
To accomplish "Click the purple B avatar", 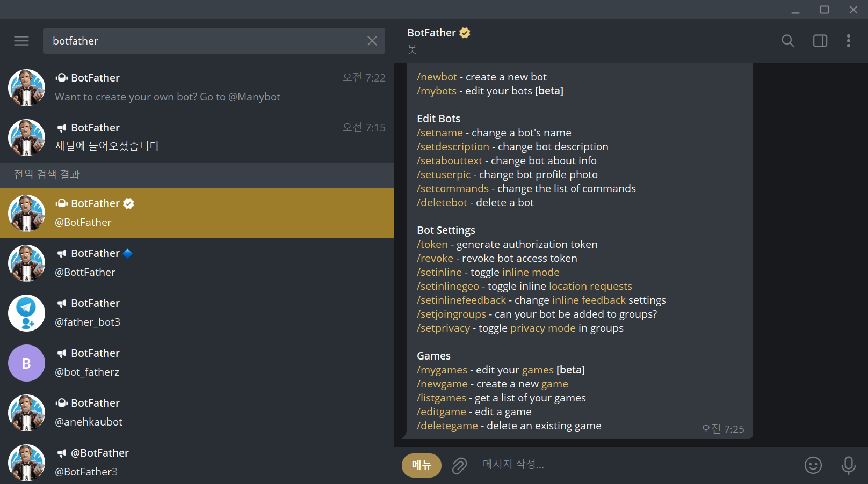I will 26,363.
